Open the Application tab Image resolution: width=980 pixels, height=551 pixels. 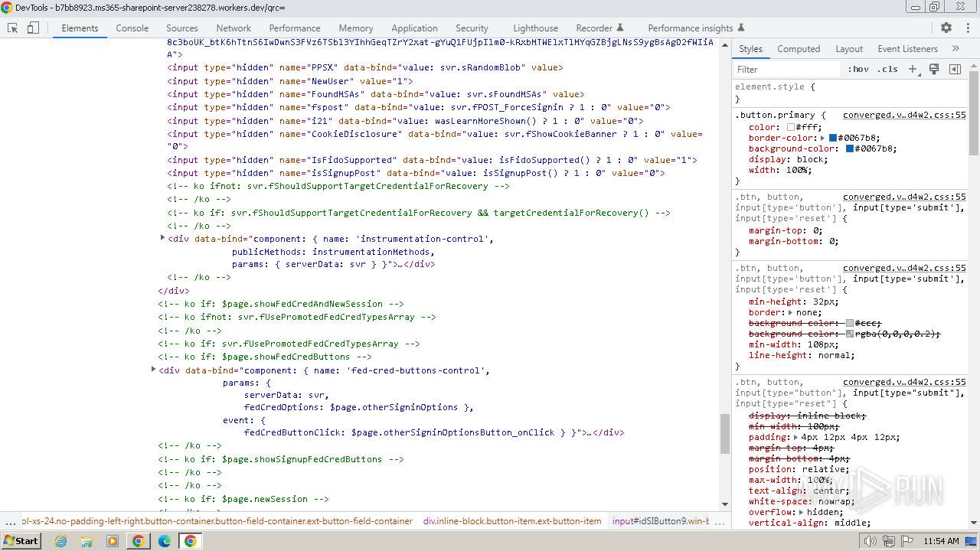click(414, 28)
